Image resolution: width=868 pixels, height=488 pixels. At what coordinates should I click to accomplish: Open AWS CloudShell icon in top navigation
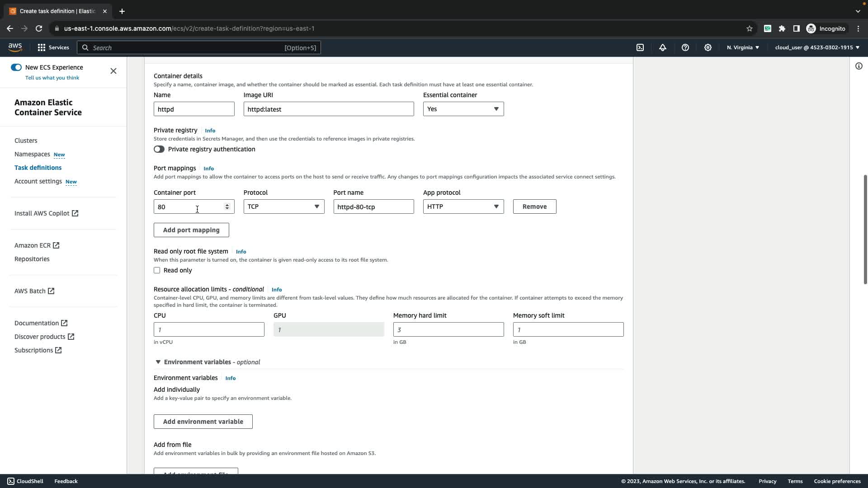point(640,47)
